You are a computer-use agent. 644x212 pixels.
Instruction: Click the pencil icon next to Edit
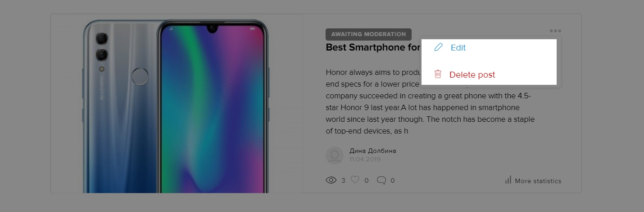click(438, 47)
